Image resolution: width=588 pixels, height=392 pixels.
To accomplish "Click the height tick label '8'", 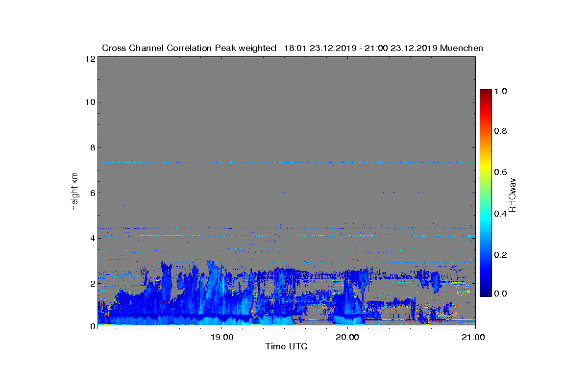I will point(92,147).
